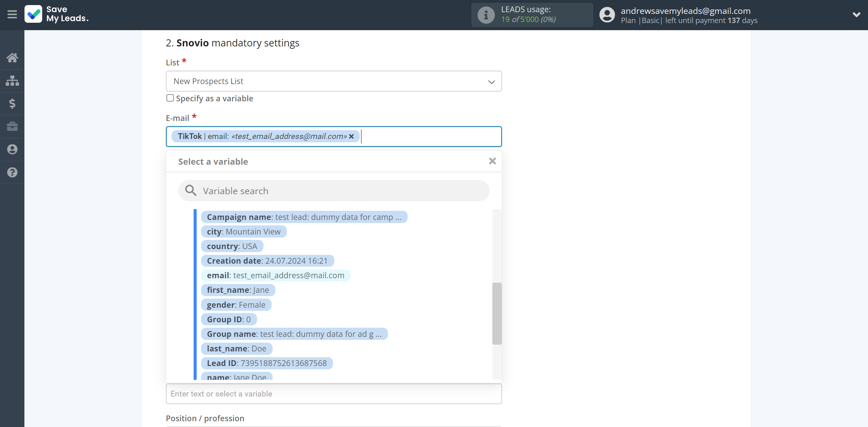This screenshot has height=427, width=868.
Task: Click the account email andrewsavemyleads@gmail.com
Action: coord(686,11)
